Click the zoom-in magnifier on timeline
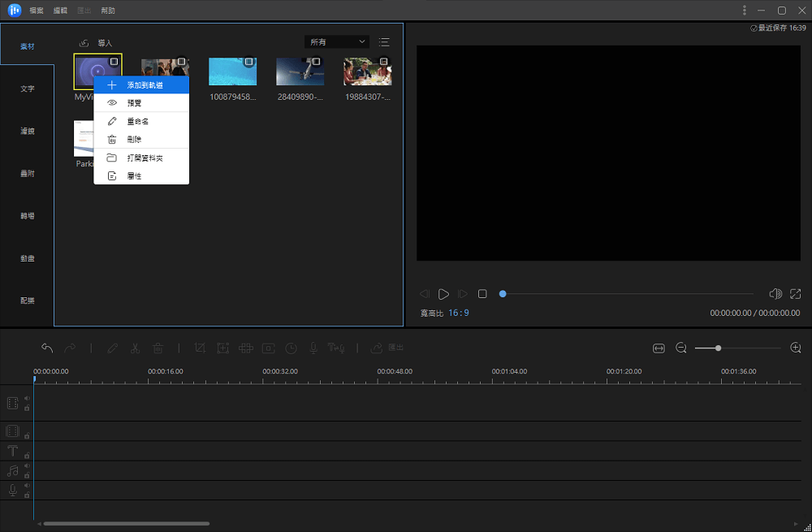812x532 pixels. 796,348
